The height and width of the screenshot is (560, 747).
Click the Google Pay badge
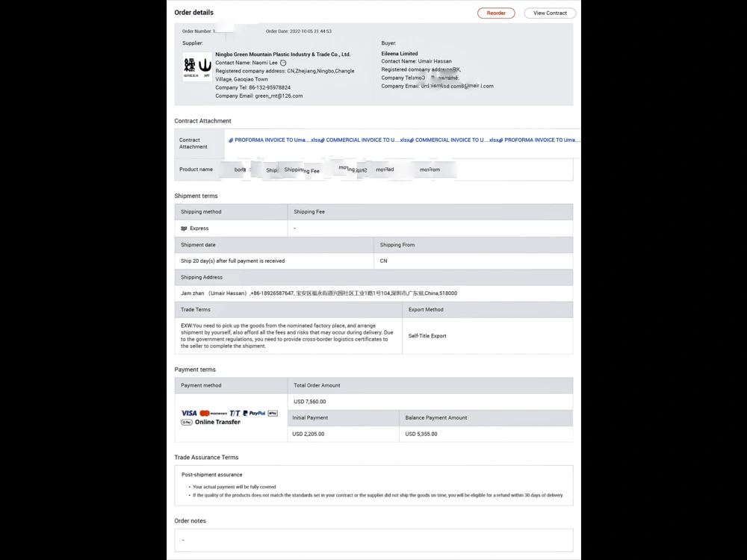pyautogui.click(x=186, y=423)
